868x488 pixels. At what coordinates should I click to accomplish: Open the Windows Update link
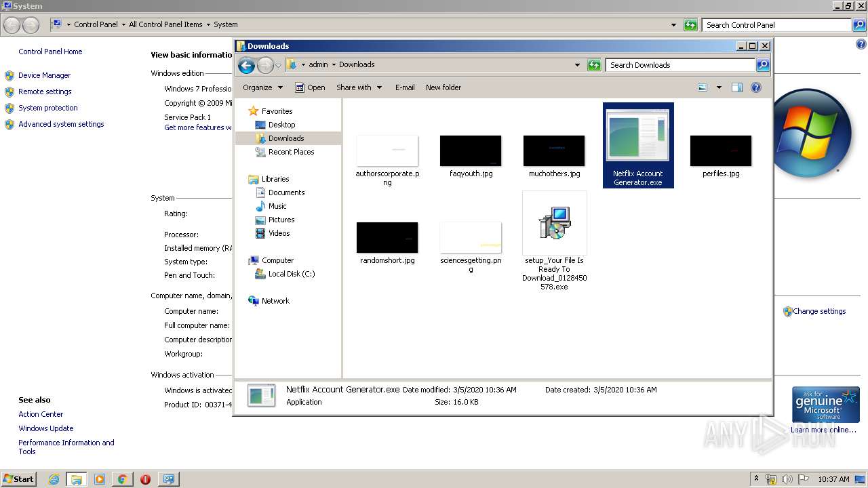point(46,428)
